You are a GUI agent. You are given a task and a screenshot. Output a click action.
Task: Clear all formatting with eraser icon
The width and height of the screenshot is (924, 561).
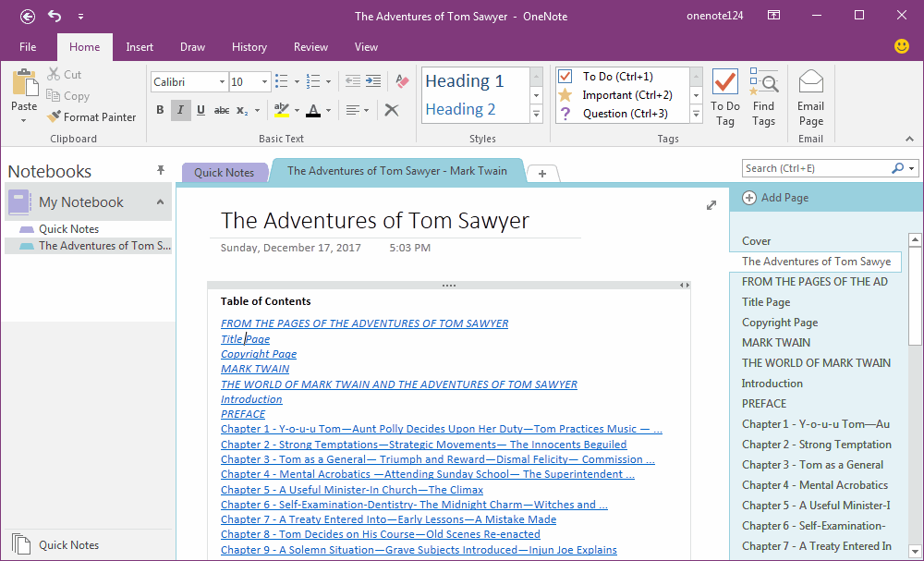click(x=403, y=81)
